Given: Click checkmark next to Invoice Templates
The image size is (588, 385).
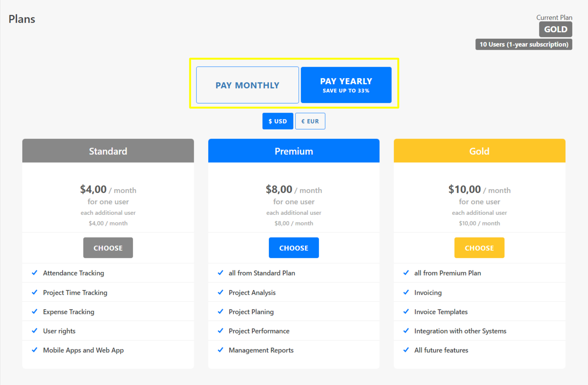Looking at the screenshot, I should pyautogui.click(x=406, y=312).
